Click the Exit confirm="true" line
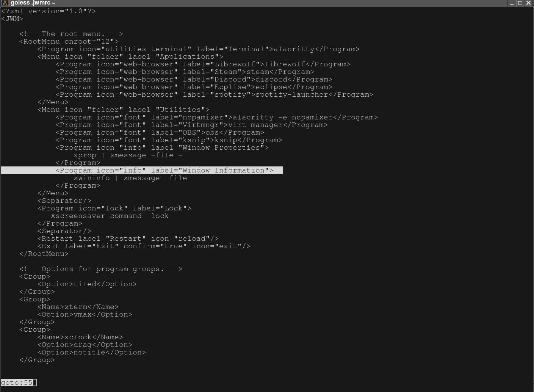 [144, 246]
